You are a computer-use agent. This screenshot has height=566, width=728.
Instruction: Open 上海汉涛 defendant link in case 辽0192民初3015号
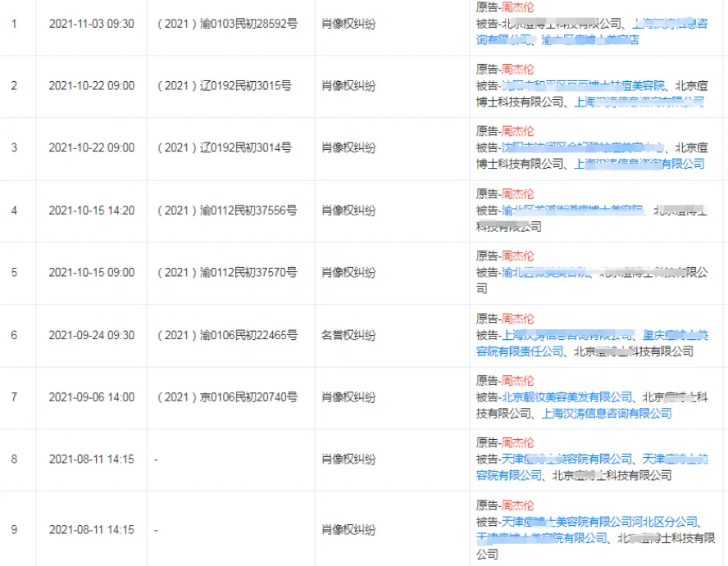[639, 102]
